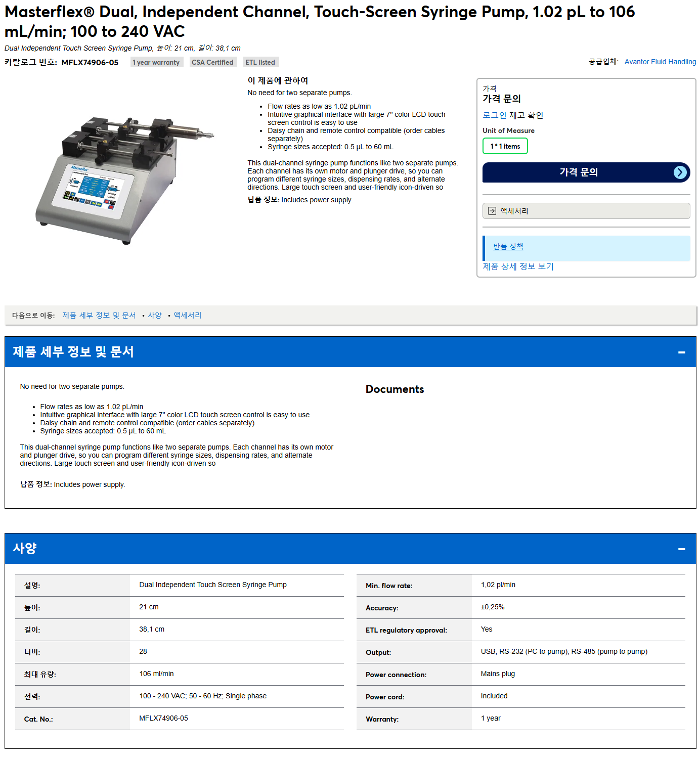Open the 반품 정책 return policy link
The image size is (700, 759).
click(x=508, y=247)
